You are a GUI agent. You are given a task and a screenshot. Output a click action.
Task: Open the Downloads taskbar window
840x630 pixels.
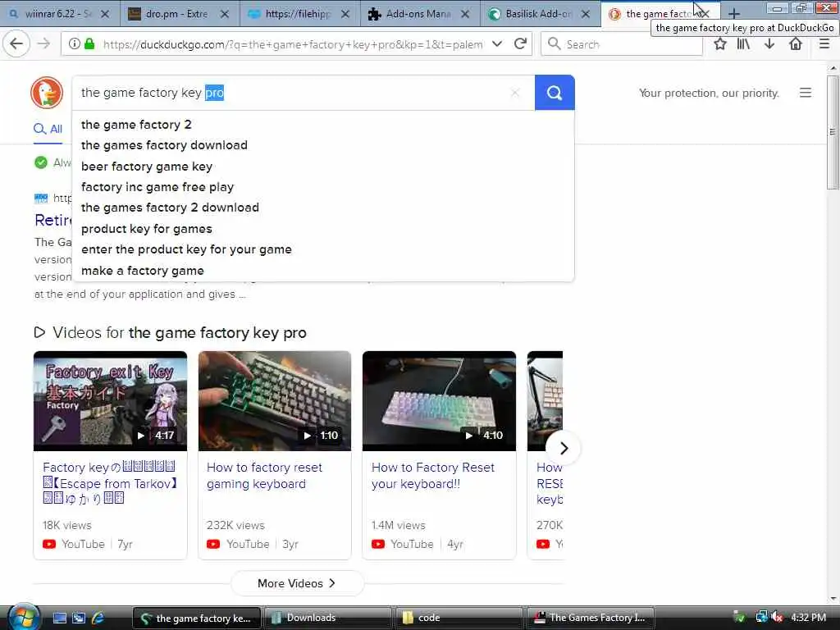[x=327, y=618]
